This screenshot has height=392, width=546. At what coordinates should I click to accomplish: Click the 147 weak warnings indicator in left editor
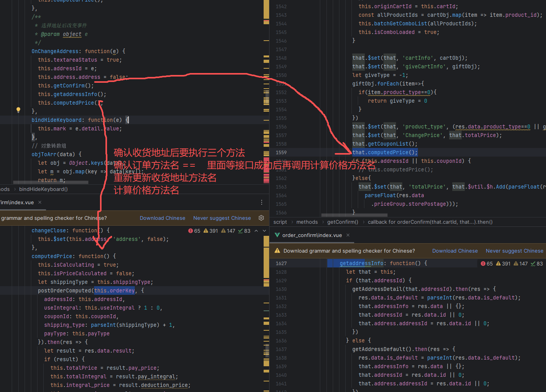point(228,231)
